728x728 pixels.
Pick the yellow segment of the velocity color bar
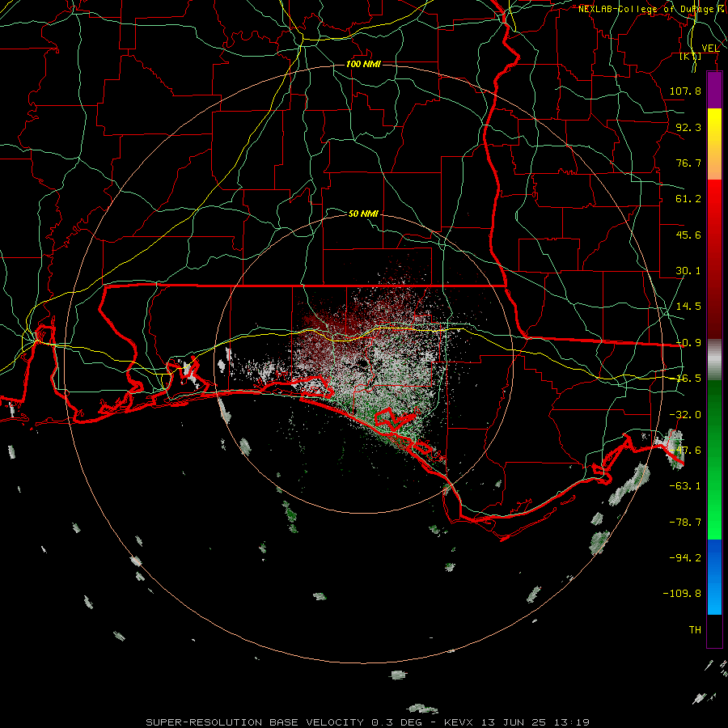(714, 143)
